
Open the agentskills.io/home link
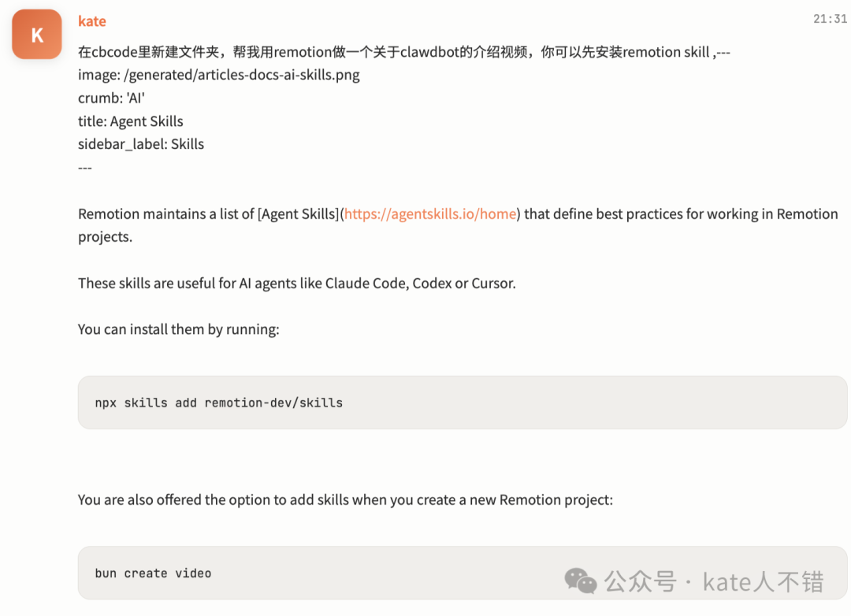click(430, 214)
